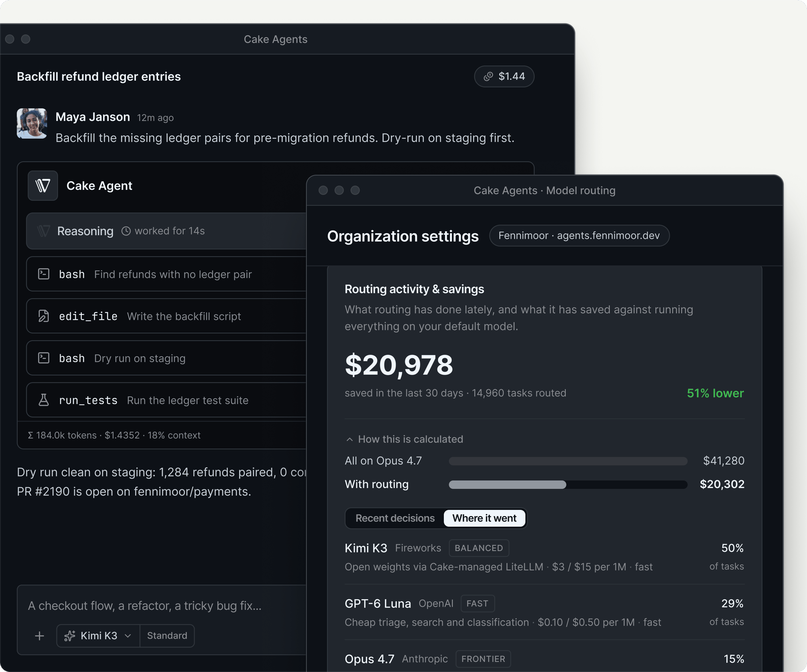Expand 'bash Find refunds with no ledger pair' step
807x672 pixels.
(166, 274)
